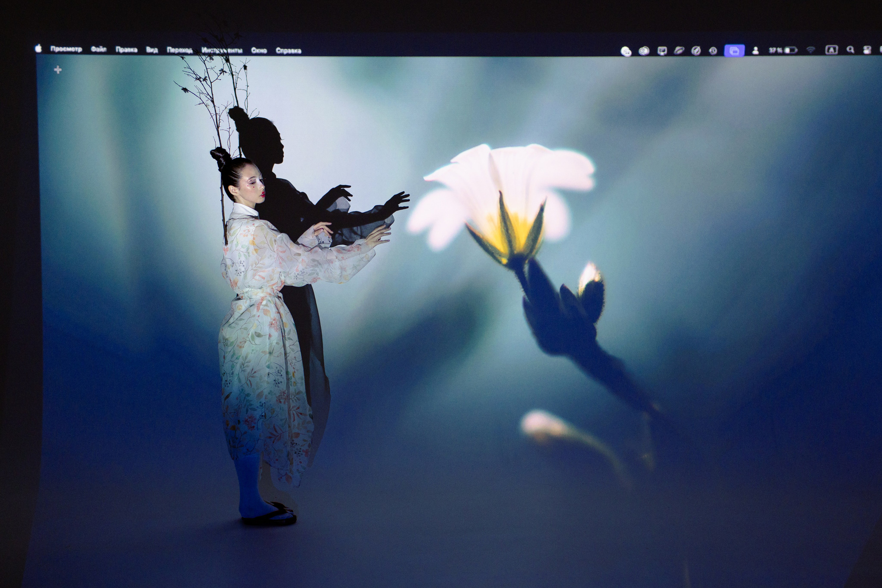Image resolution: width=882 pixels, height=588 pixels.
Task: Open the Apple menu
Action: [x=39, y=48]
